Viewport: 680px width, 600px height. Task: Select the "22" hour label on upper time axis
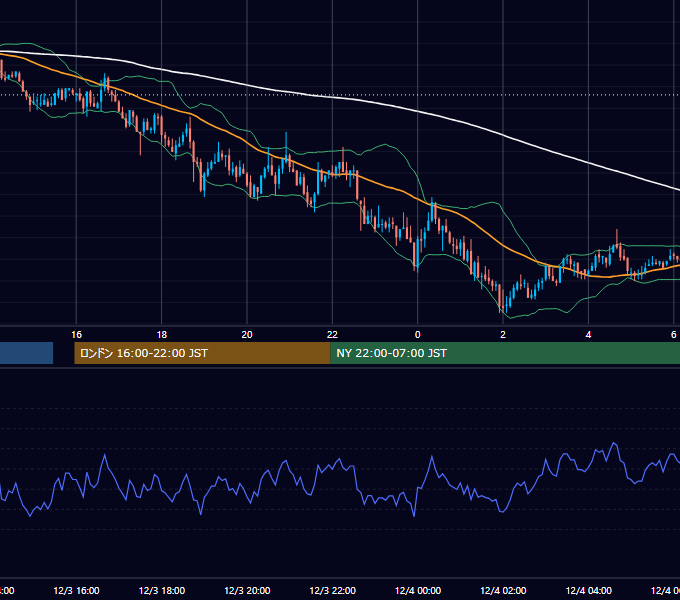point(332,334)
